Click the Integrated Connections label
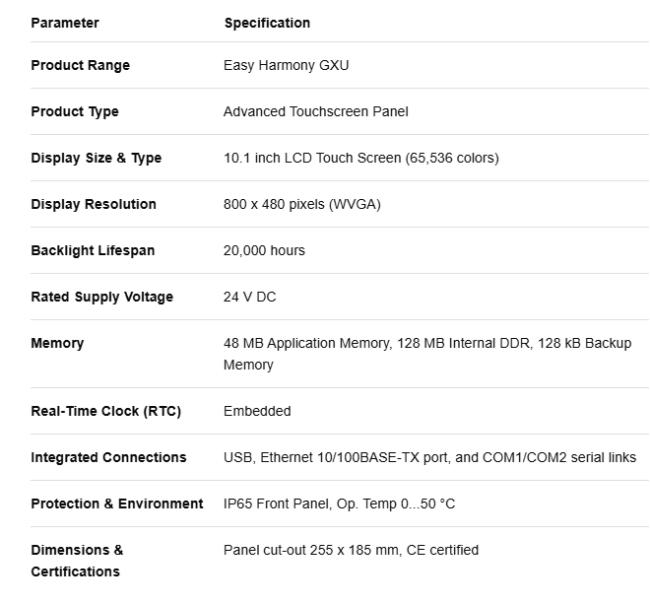650x604 pixels. [109, 457]
